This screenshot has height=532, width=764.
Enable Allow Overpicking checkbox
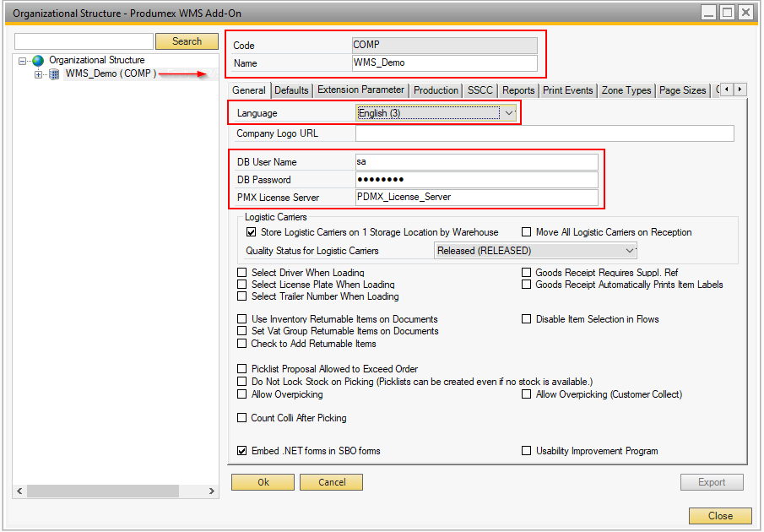tap(243, 394)
